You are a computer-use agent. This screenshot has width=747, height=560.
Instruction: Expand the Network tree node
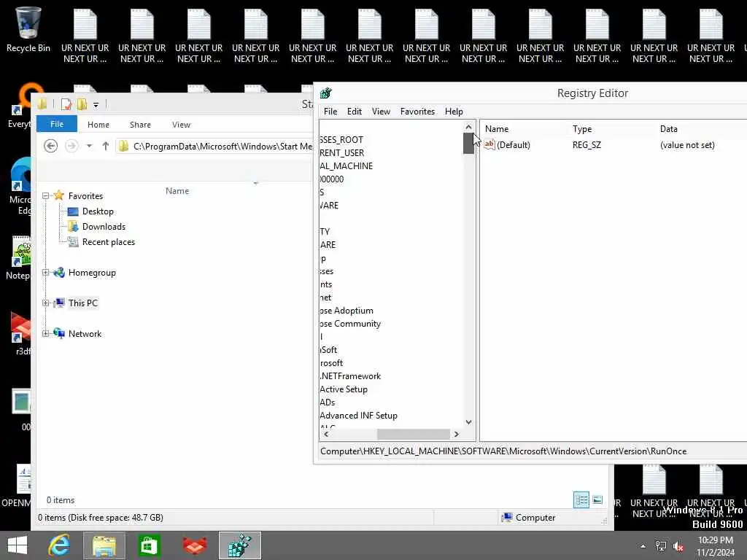(x=46, y=333)
